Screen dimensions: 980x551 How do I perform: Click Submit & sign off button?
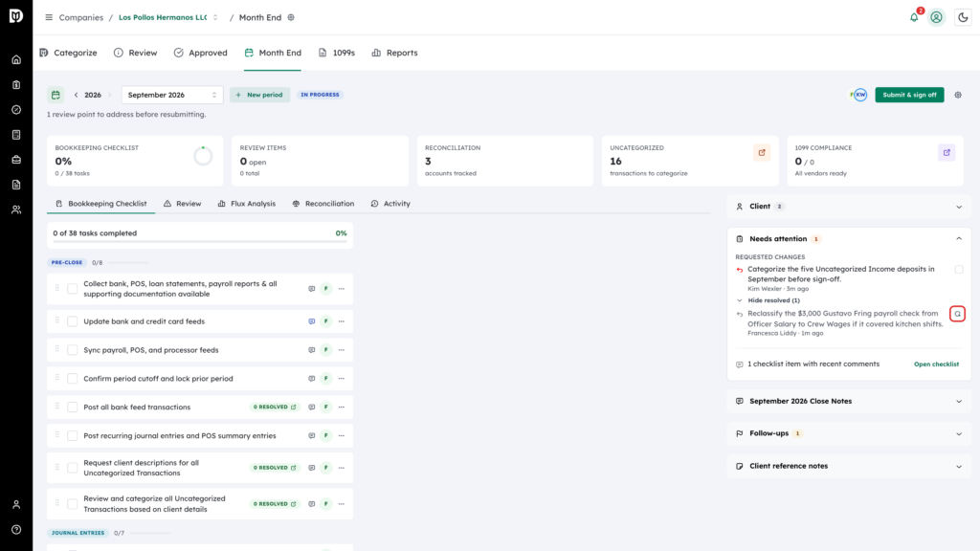pyautogui.click(x=909, y=95)
